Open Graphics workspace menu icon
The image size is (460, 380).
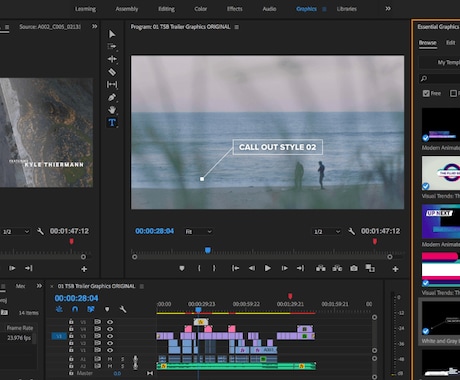pyautogui.click(x=324, y=9)
